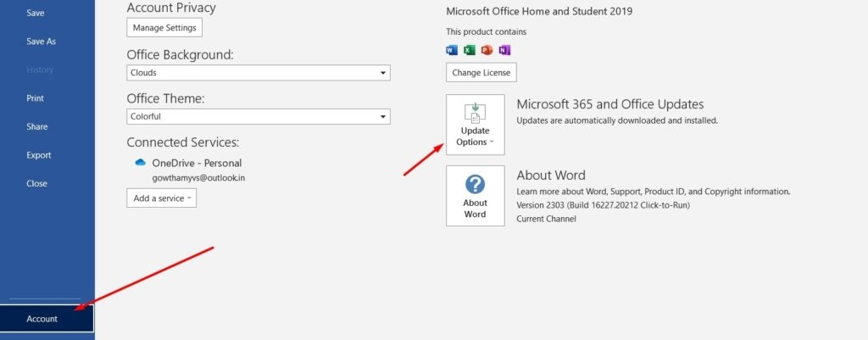Select Save in the backstage menu
This screenshot has height=340, width=868.
click(x=36, y=13)
